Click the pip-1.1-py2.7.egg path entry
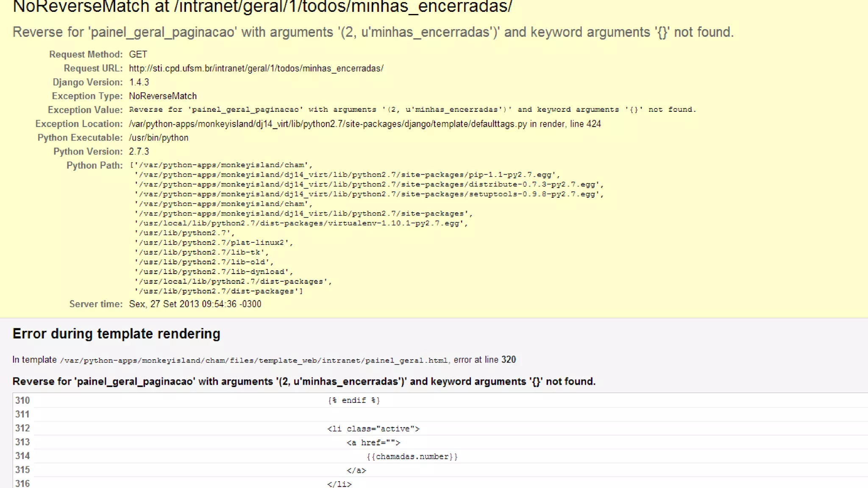The width and height of the screenshot is (868, 488). pyautogui.click(x=347, y=175)
